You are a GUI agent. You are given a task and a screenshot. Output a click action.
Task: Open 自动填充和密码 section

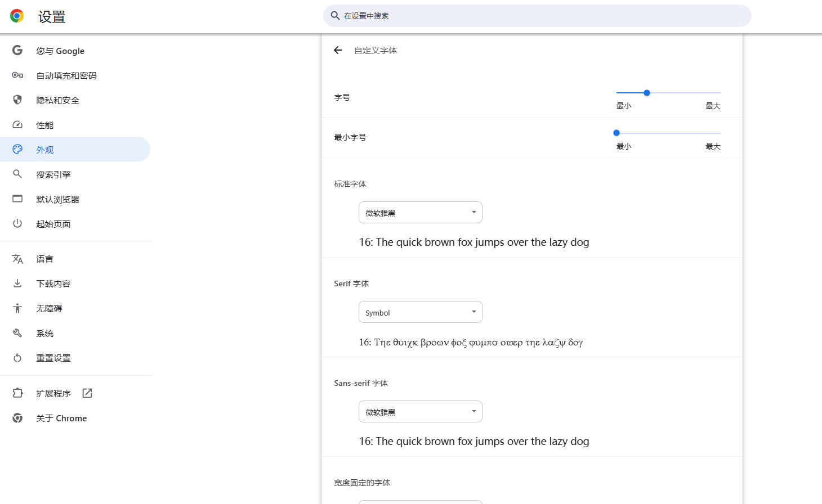(x=75, y=75)
